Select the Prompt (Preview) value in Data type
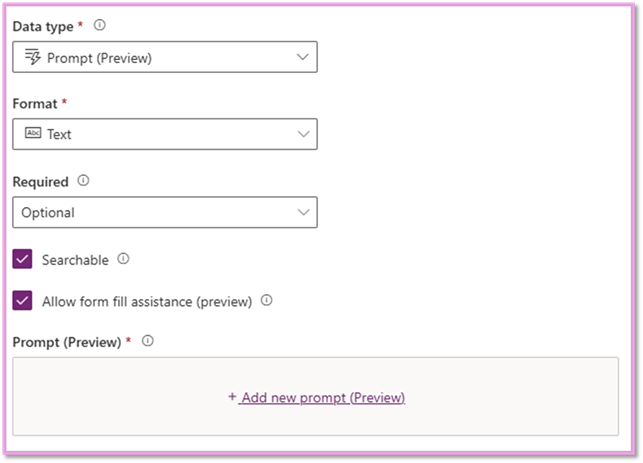 pos(99,58)
